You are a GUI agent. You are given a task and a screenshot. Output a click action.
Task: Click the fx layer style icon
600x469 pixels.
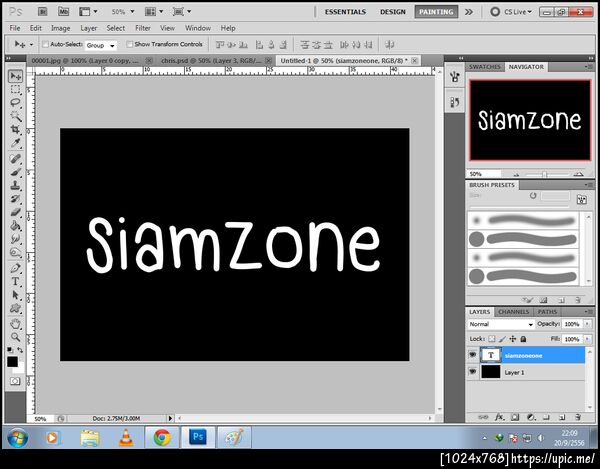click(499, 417)
